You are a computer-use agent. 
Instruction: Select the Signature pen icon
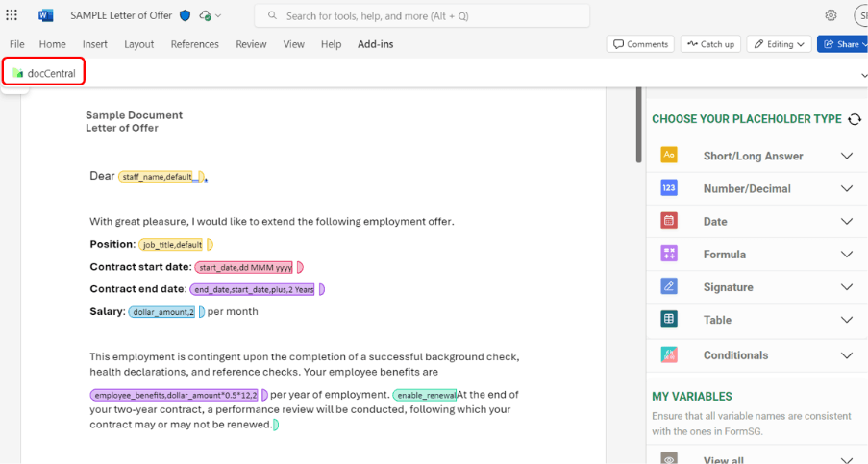pyautogui.click(x=669, y=286)
